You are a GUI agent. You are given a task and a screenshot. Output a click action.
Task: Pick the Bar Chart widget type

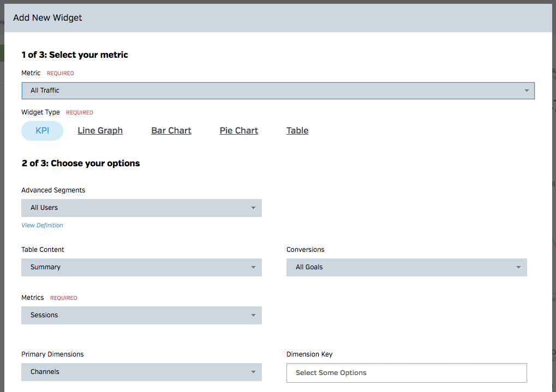tap(171, 131)
